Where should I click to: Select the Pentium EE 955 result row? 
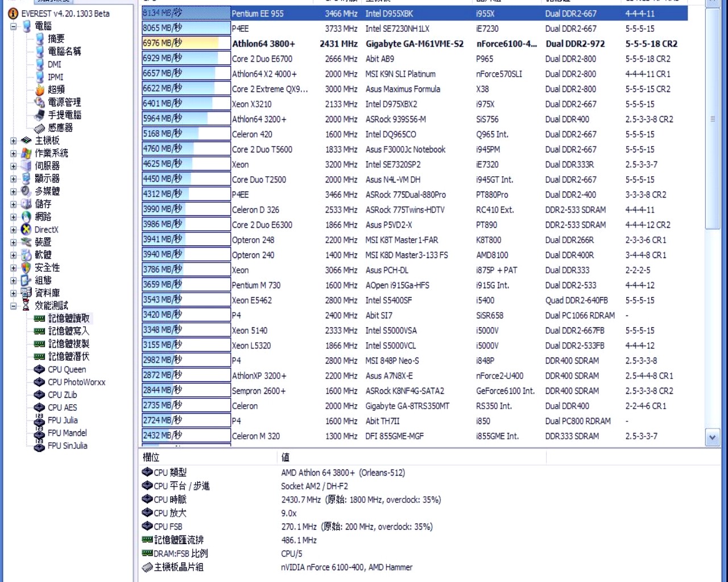[414, 13]
